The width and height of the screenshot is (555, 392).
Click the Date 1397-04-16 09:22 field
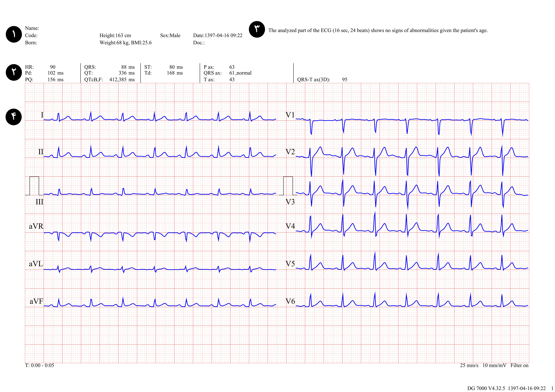tap(218, 36)
